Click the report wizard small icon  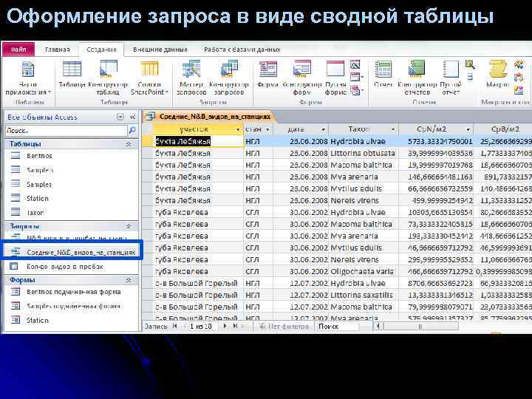point(470,64)
